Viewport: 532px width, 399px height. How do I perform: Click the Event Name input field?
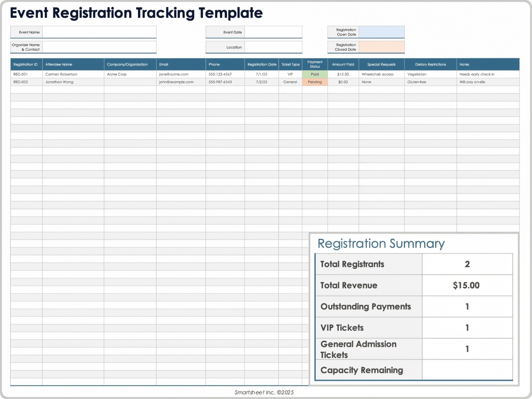point(99,32)
